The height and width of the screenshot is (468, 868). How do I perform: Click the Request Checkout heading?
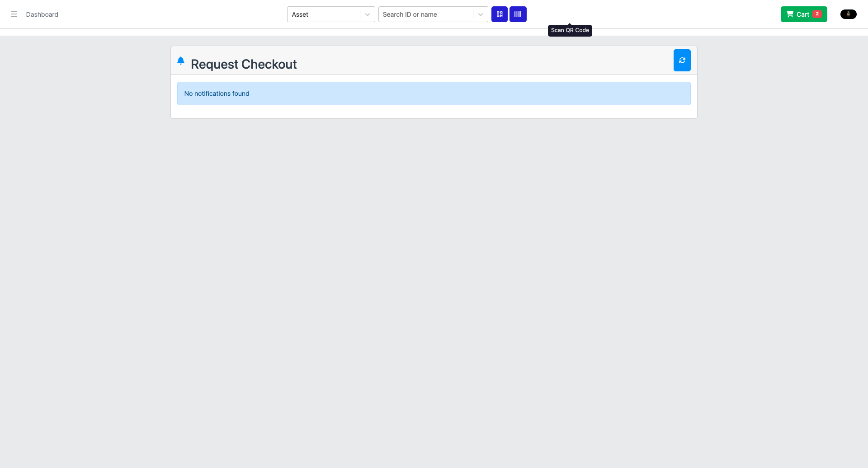pyautogui.click(x=244, y=64)
